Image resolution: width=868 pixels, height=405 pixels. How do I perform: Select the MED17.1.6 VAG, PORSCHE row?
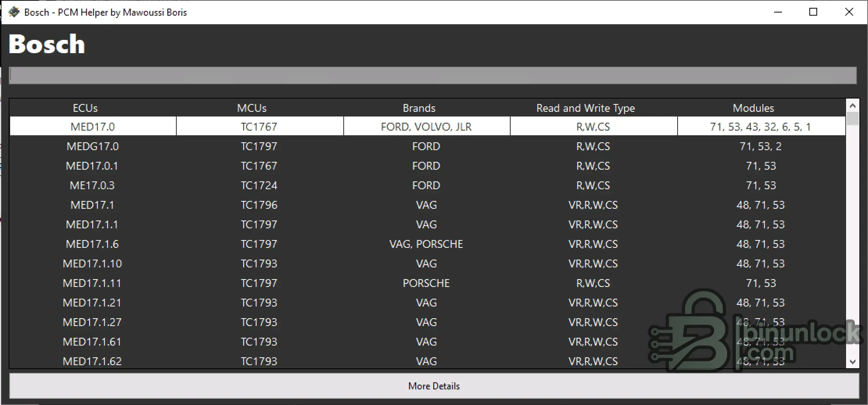pos(428,244)
